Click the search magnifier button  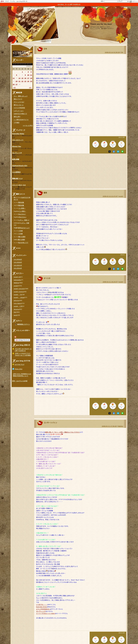130,1
